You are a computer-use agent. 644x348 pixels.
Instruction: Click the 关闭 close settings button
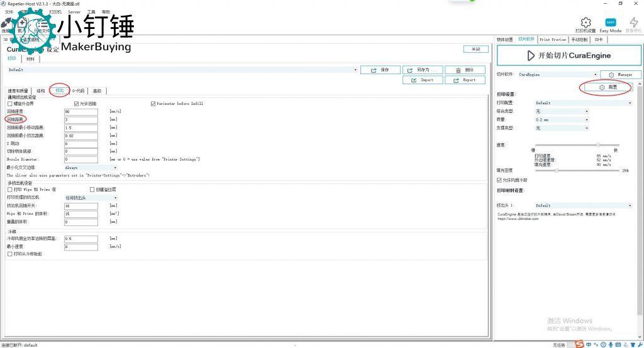[475, 49]
